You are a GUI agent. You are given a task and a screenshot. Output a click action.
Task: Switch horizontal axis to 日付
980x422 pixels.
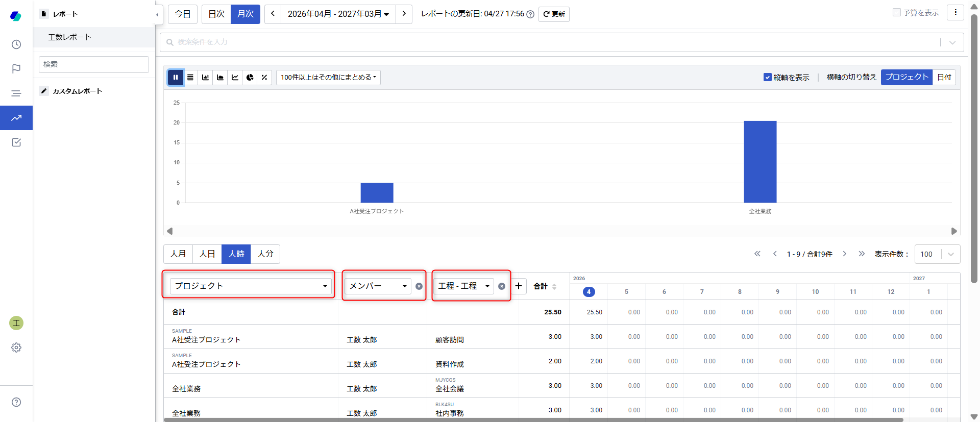[x=944, y=77]
